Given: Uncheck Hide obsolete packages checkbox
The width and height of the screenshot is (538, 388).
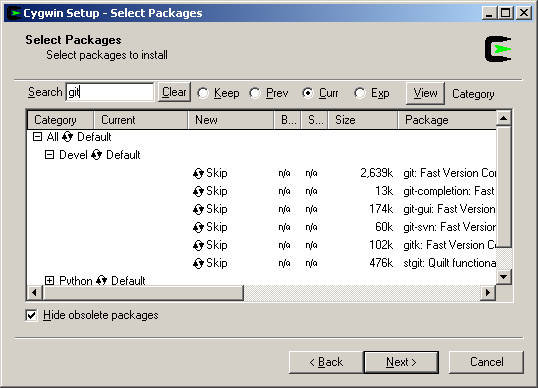Looking at the screenshot, I should click(31, 315).
